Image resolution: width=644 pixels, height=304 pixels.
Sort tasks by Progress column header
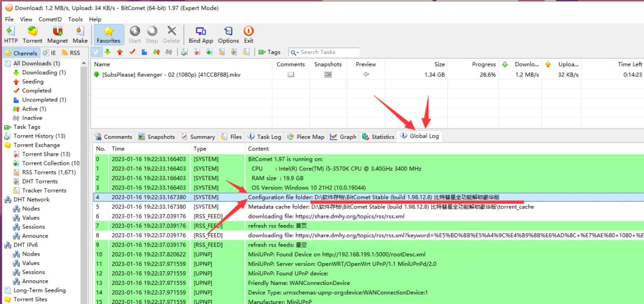(484, 64)
